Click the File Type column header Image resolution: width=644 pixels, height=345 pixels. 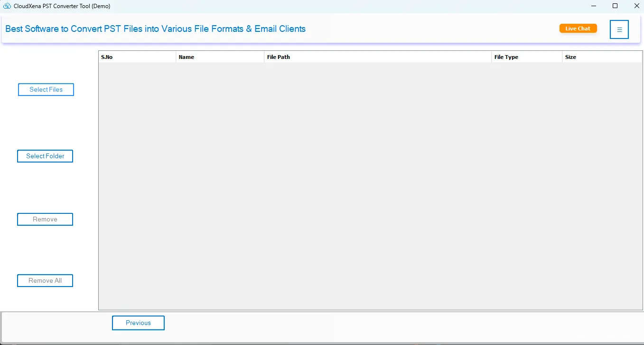[x=526, y=57]
